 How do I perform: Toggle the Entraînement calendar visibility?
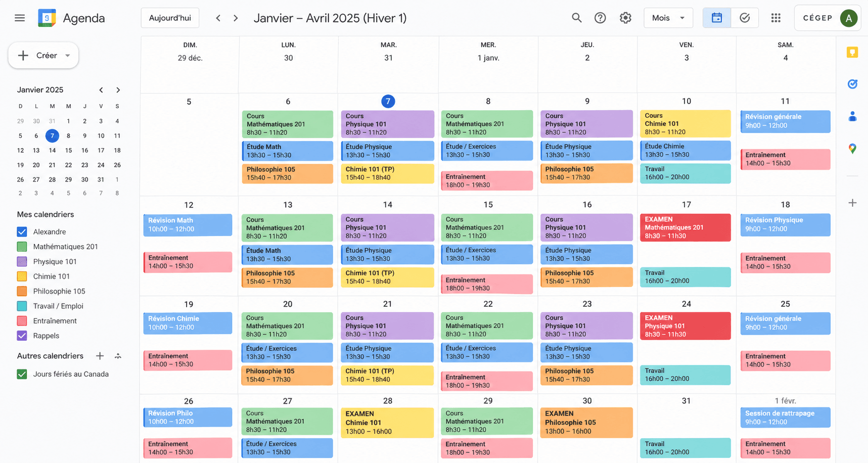22,320
